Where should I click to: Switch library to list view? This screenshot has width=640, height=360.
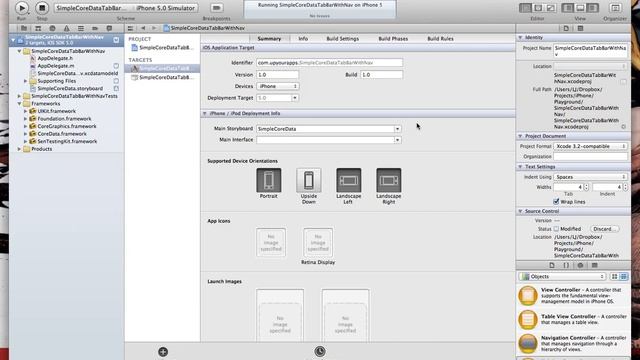click(x=624, y=277)
